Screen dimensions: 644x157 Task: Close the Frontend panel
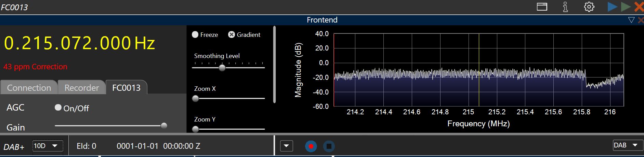click(641, 20)
